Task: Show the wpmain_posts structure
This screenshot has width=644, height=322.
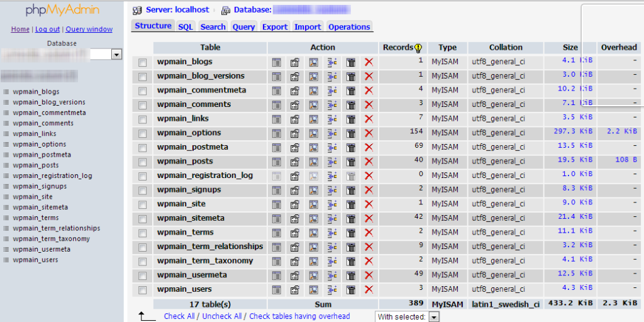Action: (295, 162)
